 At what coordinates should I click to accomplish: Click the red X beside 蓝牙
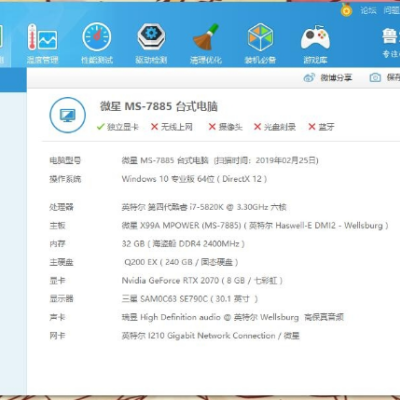coord(312,127)
